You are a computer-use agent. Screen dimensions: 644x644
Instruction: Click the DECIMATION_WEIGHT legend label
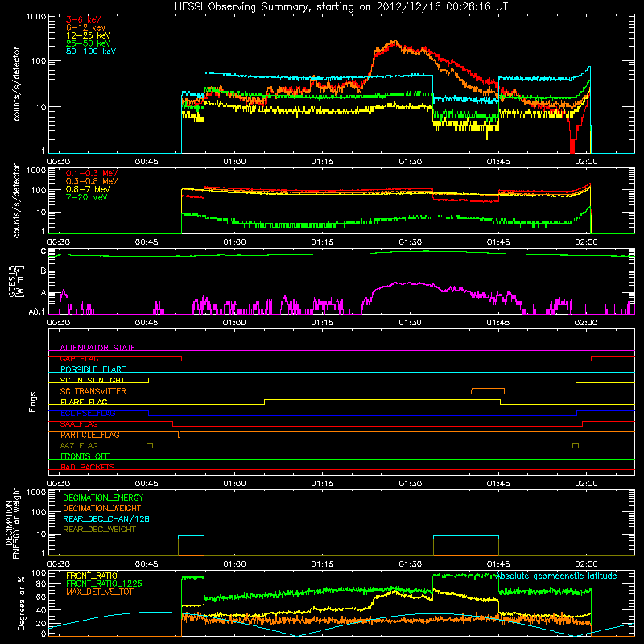[102, 509]
